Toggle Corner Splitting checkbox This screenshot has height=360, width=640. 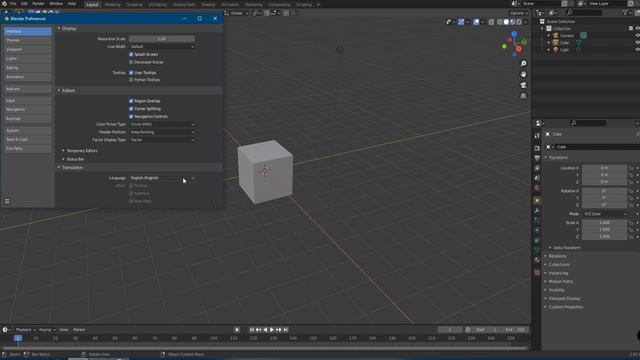coord(131,109)
